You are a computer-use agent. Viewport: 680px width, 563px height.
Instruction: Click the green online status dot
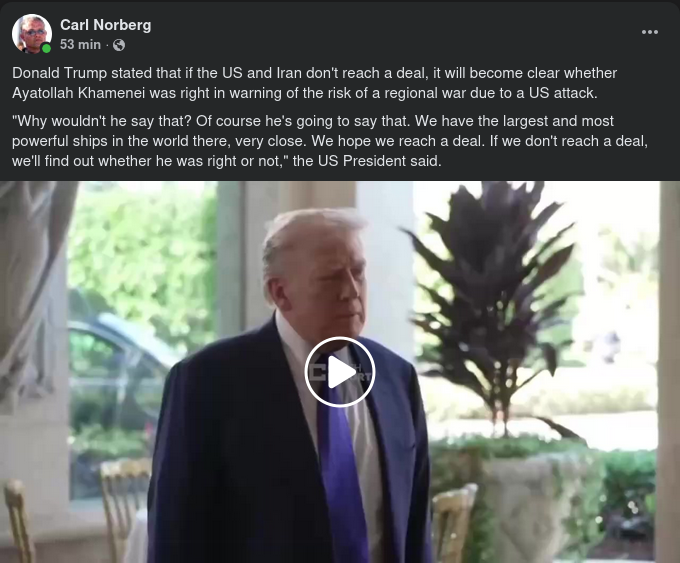[46, 48]
